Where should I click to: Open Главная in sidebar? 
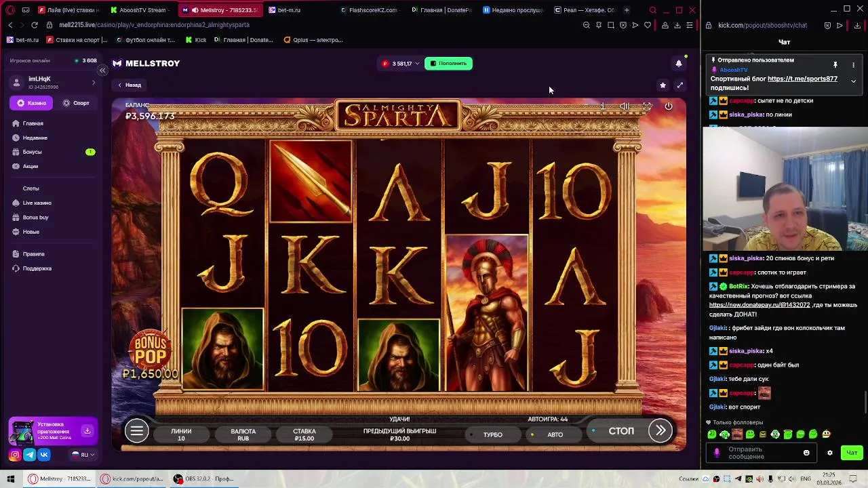tap(33, 123)
